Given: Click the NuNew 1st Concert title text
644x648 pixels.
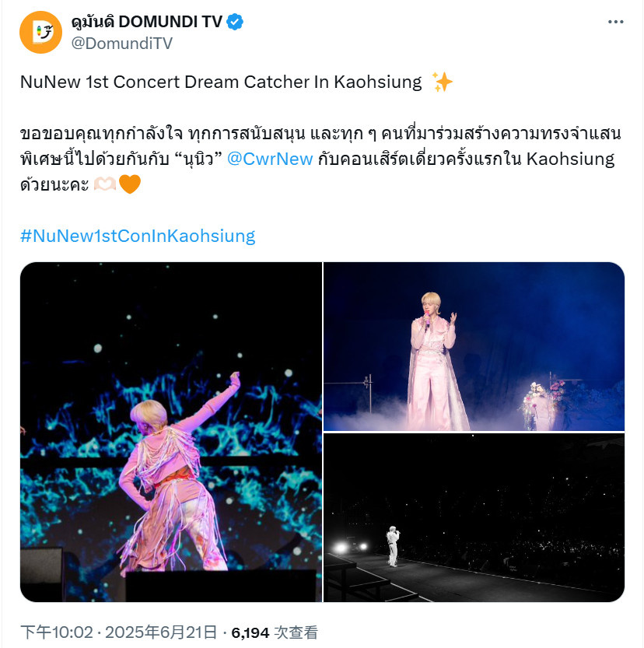Looking at the screenshot, I should [221, 82].
